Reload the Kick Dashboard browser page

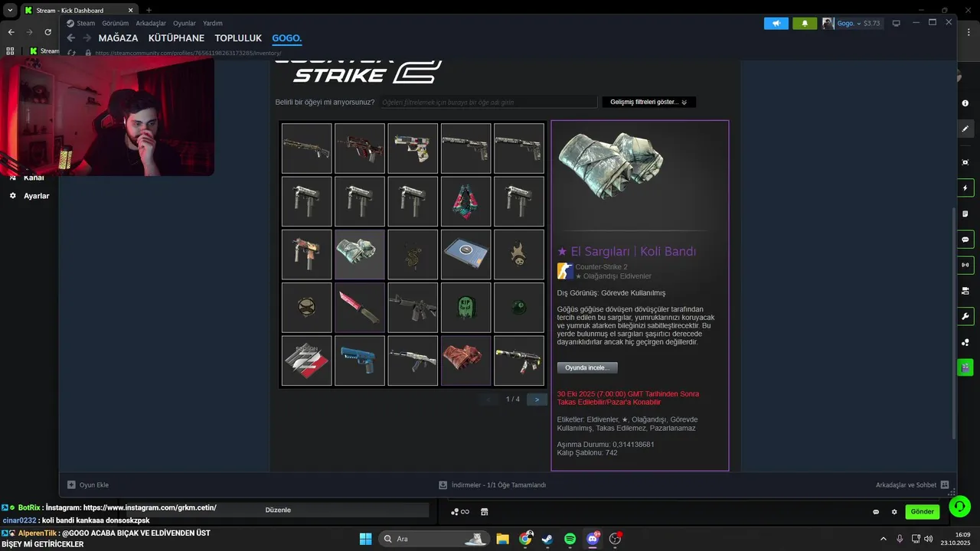[47, 32]
